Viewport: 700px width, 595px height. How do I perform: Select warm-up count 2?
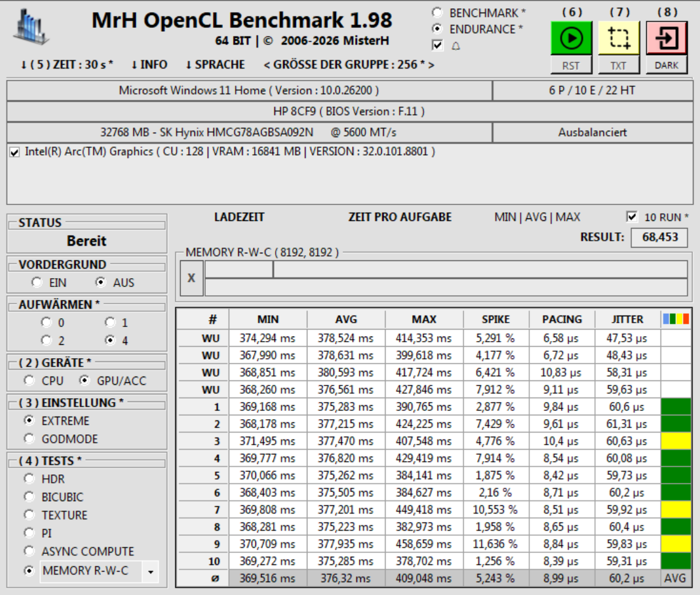tap(46, 340)
